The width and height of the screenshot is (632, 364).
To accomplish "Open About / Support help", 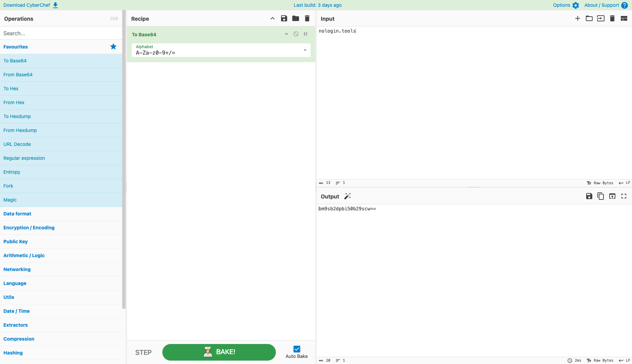I will (606, 5).
